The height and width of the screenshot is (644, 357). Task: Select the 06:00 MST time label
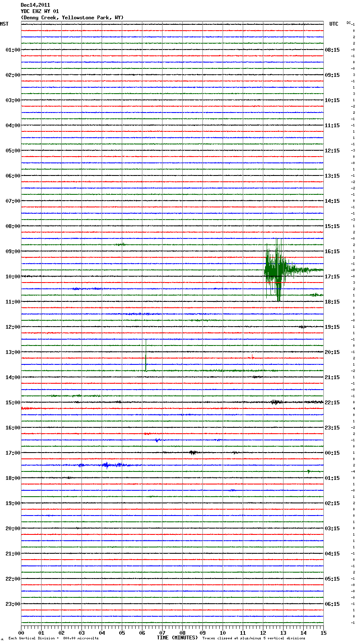point(13,176)
